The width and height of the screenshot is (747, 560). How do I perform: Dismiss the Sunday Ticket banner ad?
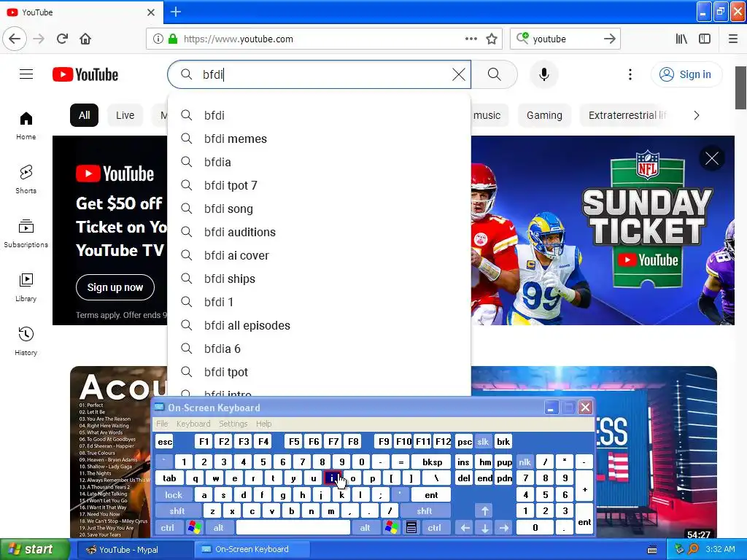coord(712,158)
